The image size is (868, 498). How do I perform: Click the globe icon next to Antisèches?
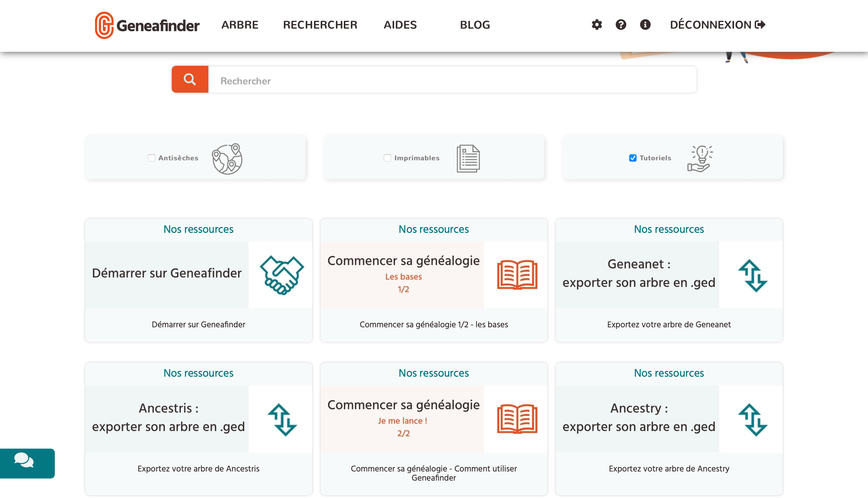pyautogui.click(x=227, y=159)
